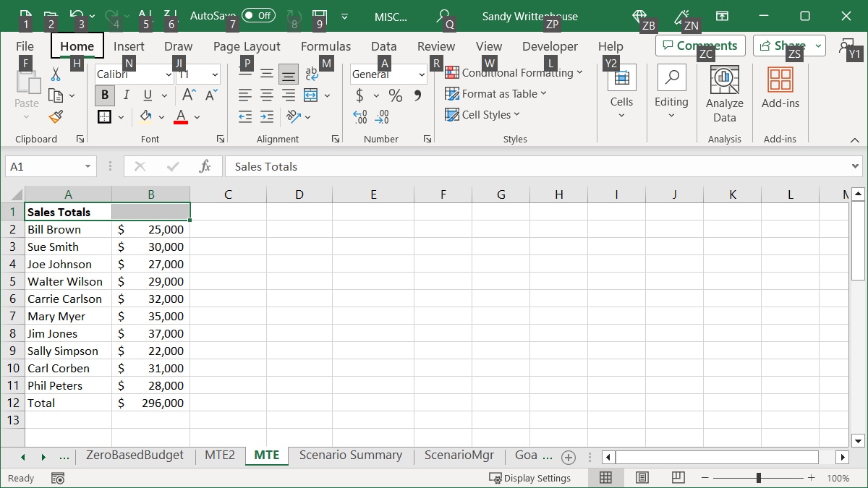The height and width of the screenshot is (488, 868).
Task: Increase decimal places with the decimal icon
Action: click(x=359, y=116)
